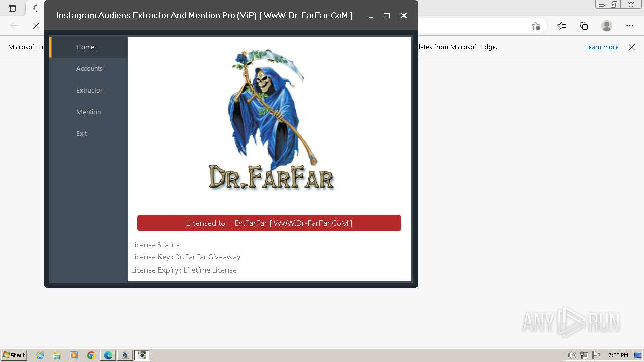
Task: Restore down the Edge browser window
Action: tap(614, 5)
